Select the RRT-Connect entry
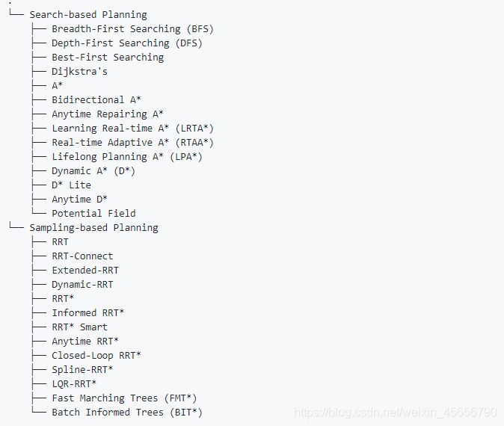This screenshot has width=504, height=426. tap(82, 256)
